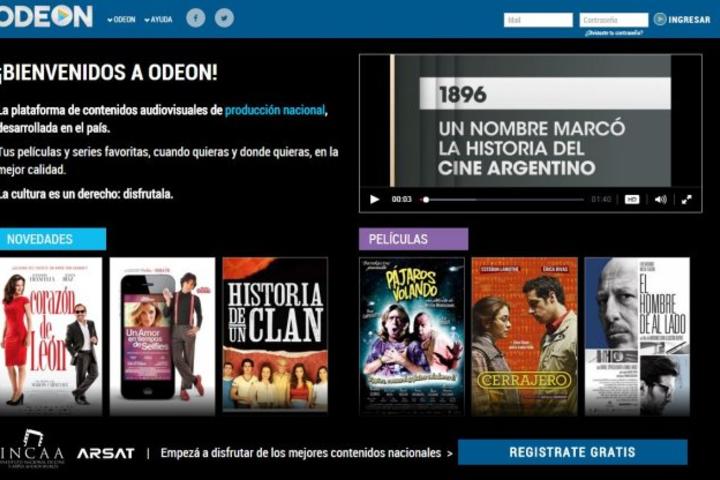Toggle HD quality on video player

[x=632, y=199]
